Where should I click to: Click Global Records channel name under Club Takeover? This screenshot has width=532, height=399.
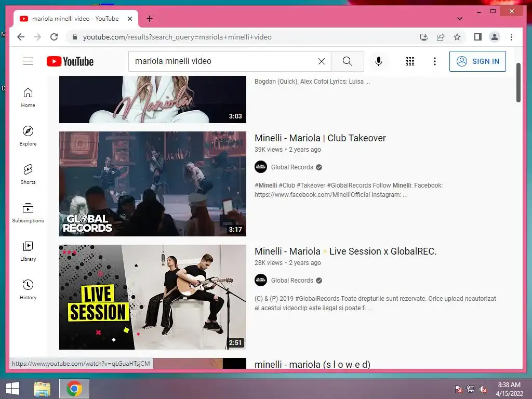point(292,167)
